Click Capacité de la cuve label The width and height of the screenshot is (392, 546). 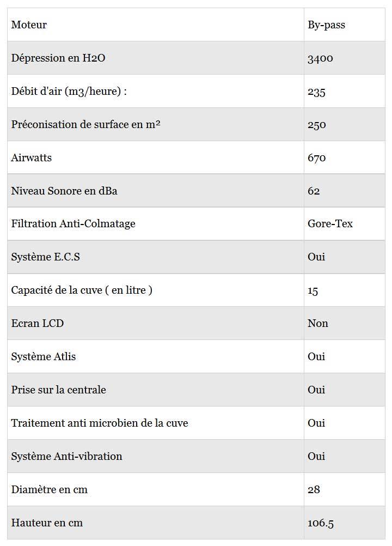(82, 290)
